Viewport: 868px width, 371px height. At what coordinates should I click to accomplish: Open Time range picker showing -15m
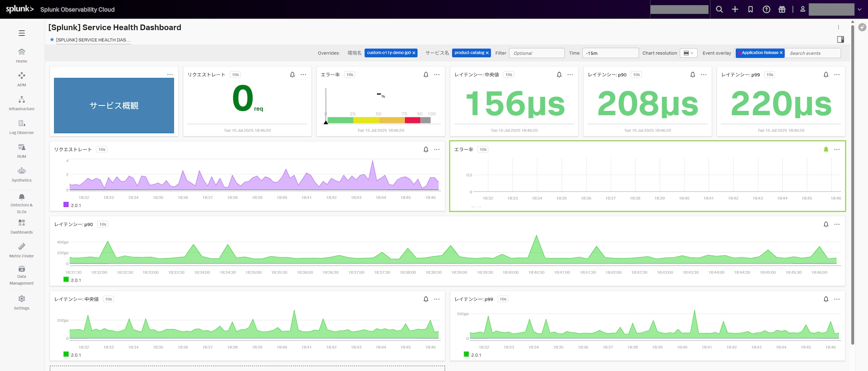[x=610, y=53]
